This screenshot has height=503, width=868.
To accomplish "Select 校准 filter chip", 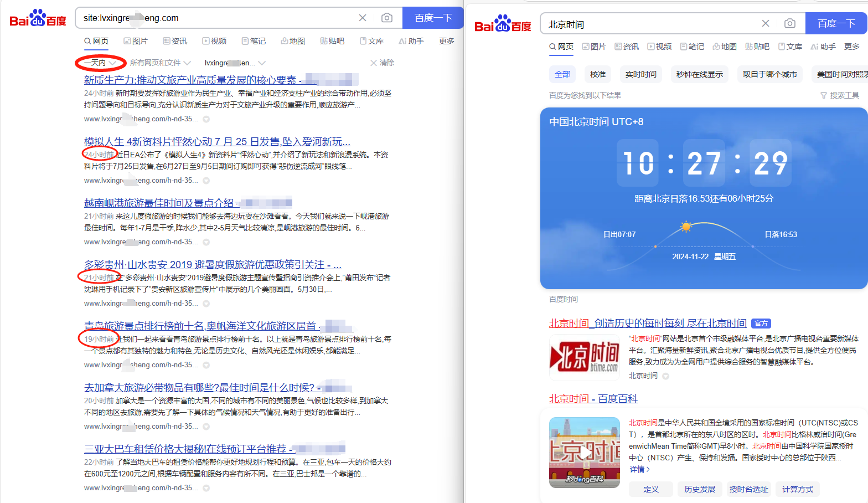I will (598, 74).
